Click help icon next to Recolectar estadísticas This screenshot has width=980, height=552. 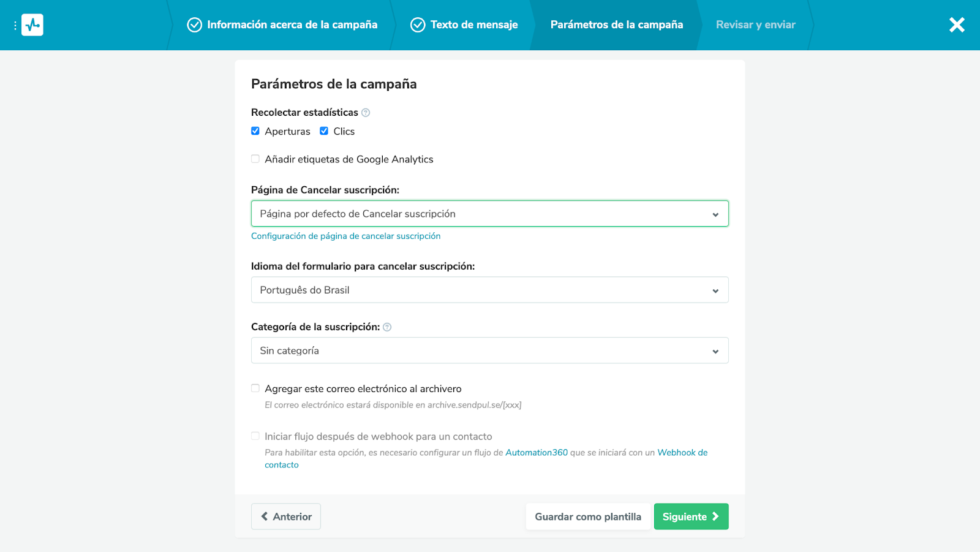click(366, 113)
